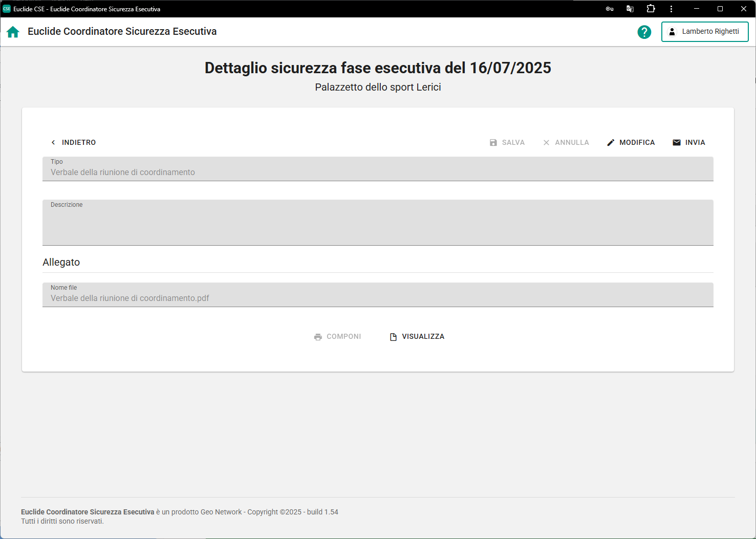756x539 pixels.
Task: Open the three-dot menu in title bar
Action: pyautogui.click(x=671, y=9)
